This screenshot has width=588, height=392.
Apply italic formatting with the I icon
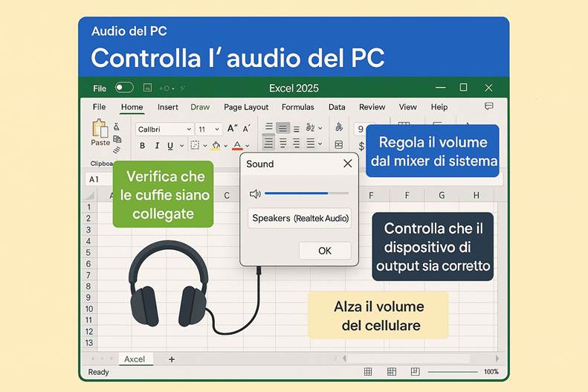point(157,146)
